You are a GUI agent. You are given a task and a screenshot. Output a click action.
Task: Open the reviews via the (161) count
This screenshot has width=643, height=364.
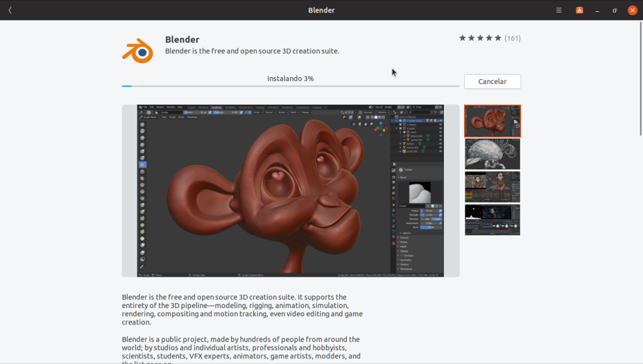pyautogui.click(x=512, y=38)
